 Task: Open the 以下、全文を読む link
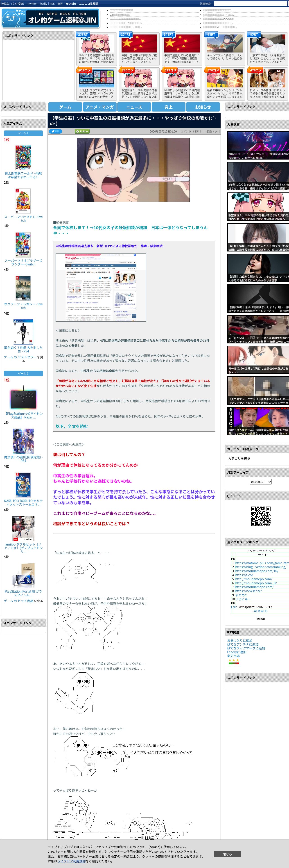point(72,426)
